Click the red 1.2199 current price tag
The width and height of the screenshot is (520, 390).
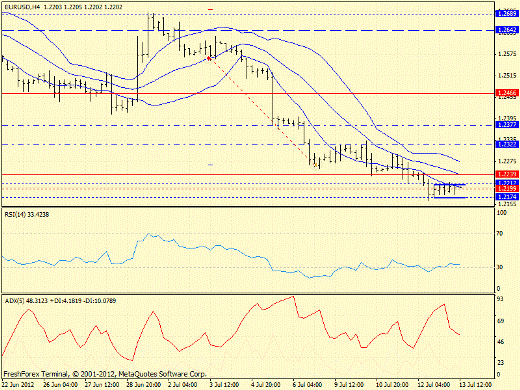pyautogui.click(x=507, y=189)
